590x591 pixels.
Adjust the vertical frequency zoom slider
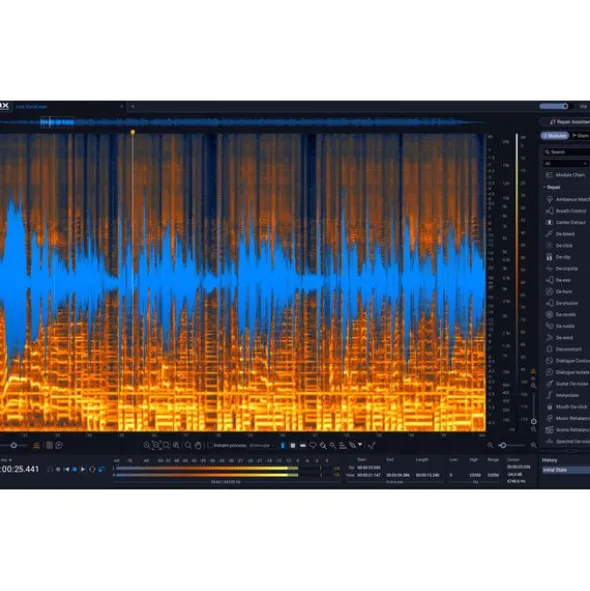[534, 421]
